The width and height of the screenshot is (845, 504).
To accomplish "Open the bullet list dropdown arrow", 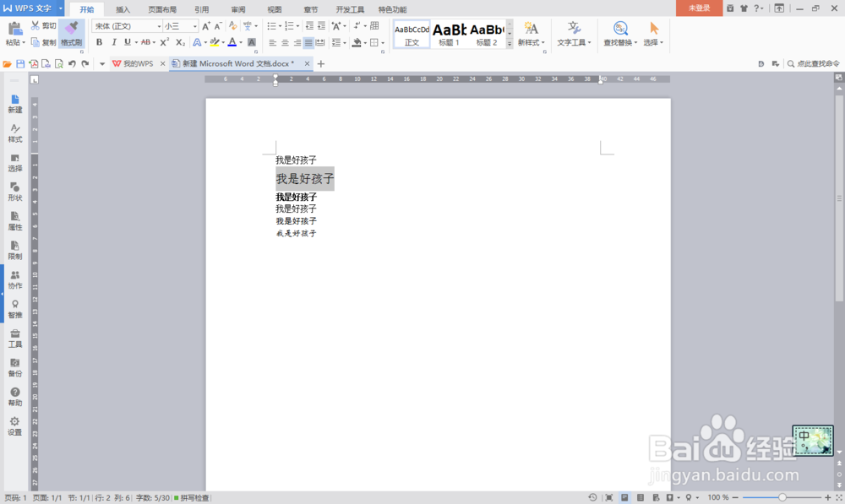I will pyautogui.click(x=281, y=26).
